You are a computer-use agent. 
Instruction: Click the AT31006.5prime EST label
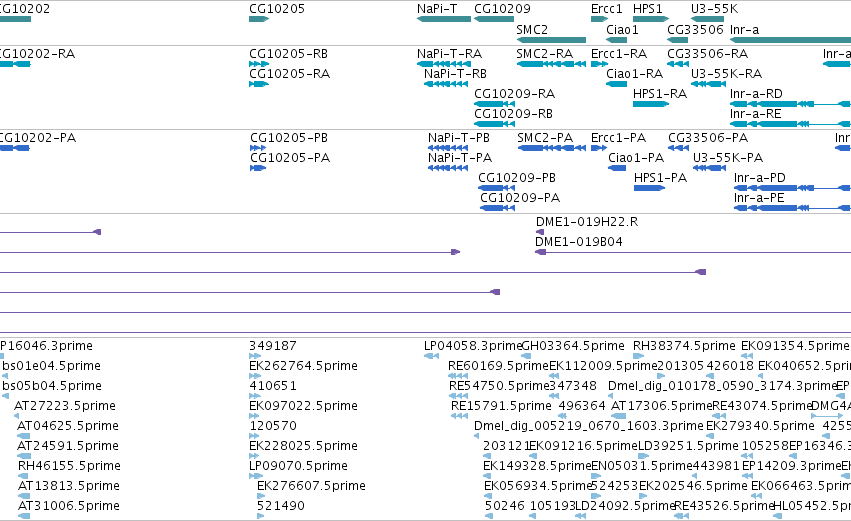click(x=68, y=506)
